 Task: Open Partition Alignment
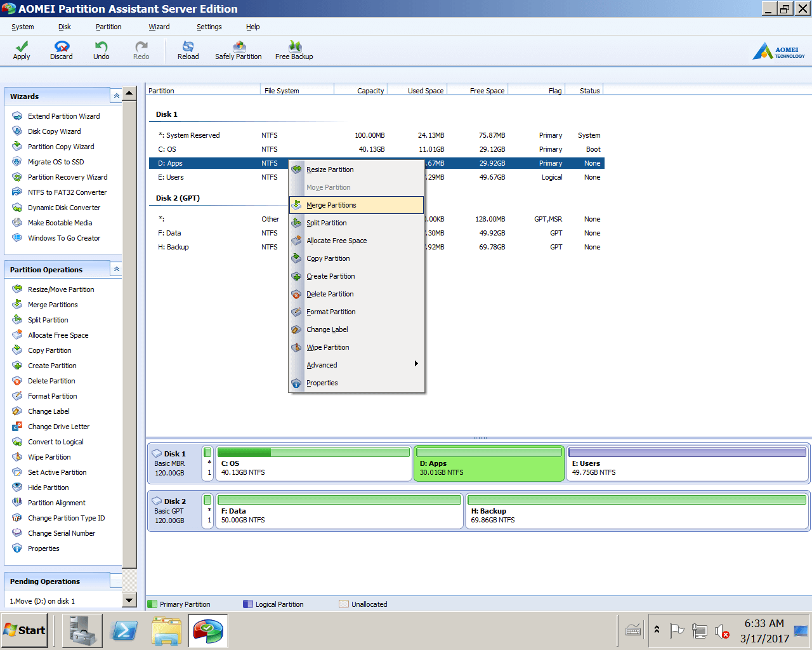coord(48,503)
